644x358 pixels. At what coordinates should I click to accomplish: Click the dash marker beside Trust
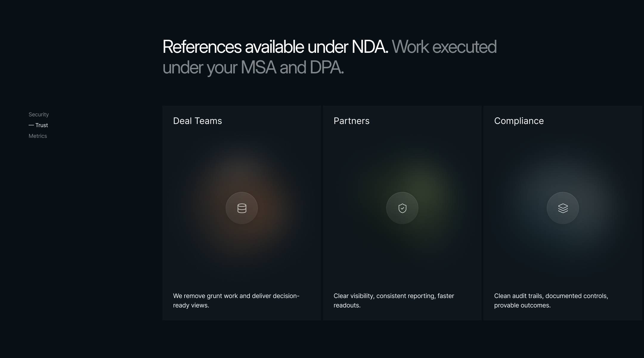pyautogui.click(x=31, y=125)
